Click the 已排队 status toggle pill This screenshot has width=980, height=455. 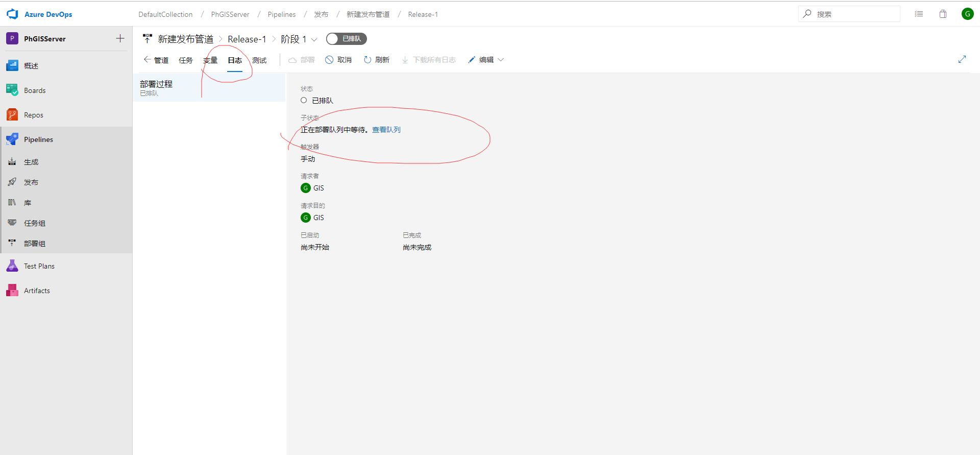pyautogui.click(x=347, y=39)
